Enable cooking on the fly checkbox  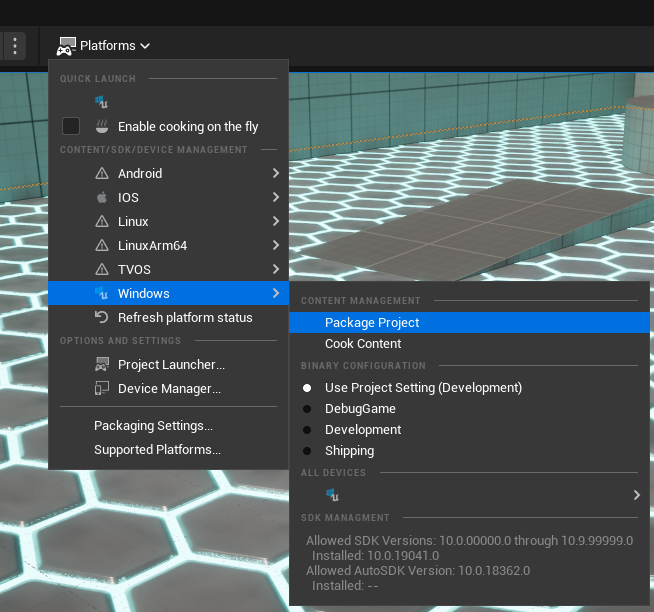71,126
